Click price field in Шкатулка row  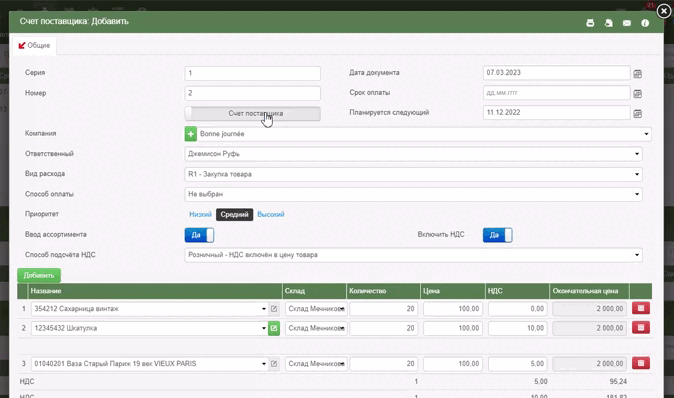(453, 328)
